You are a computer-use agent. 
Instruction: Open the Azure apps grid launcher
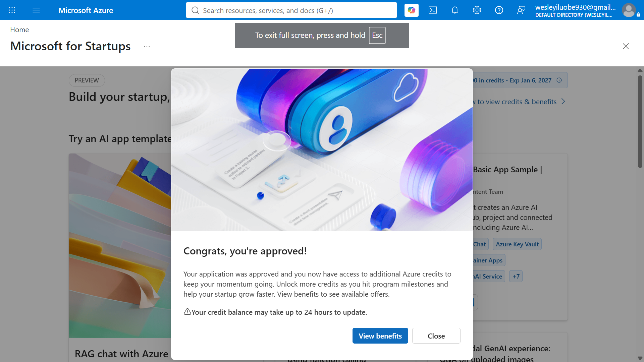pyautogui.click(x=12, y=10)
